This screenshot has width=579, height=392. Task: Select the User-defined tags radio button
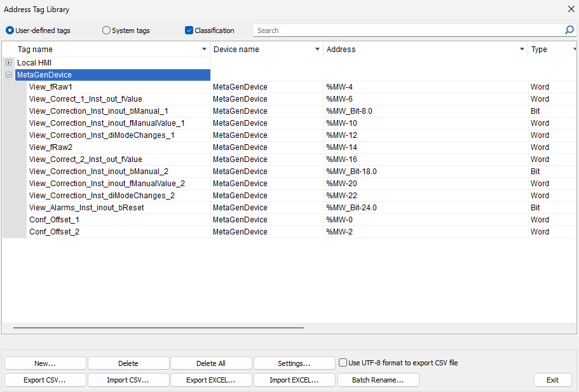click(10, 30)
